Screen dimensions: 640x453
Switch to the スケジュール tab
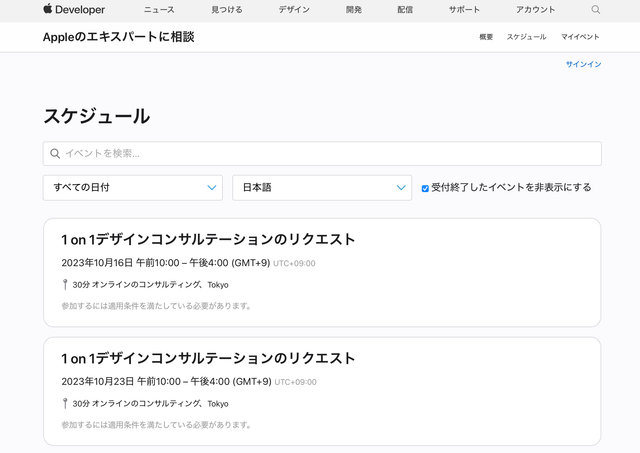pos(526,37)
